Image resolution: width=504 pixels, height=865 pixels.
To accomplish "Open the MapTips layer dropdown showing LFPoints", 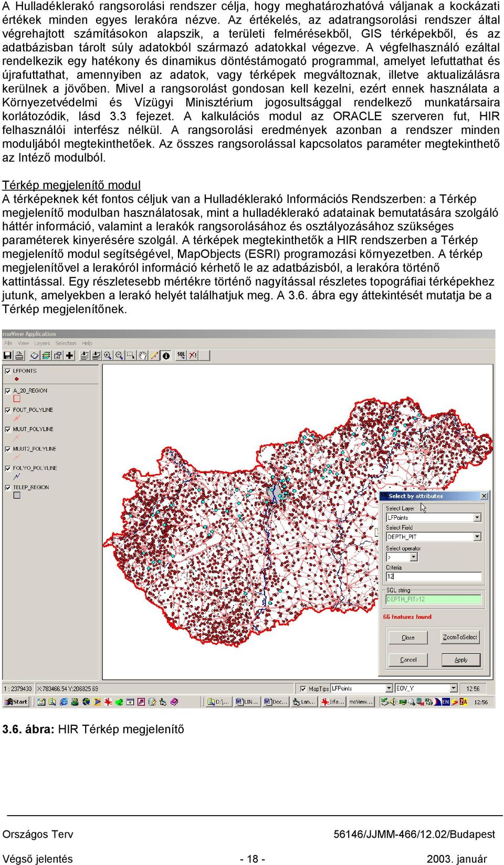I will (x=389, y=688).
